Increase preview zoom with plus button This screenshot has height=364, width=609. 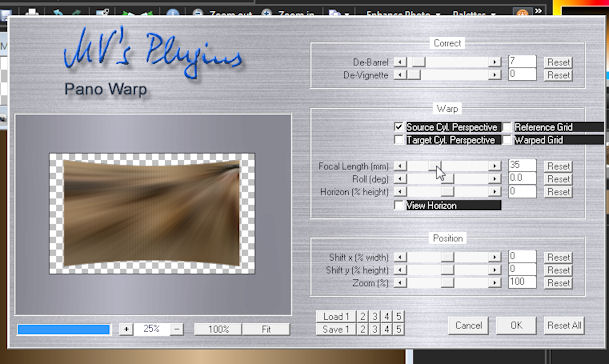[x=126, y=329]
